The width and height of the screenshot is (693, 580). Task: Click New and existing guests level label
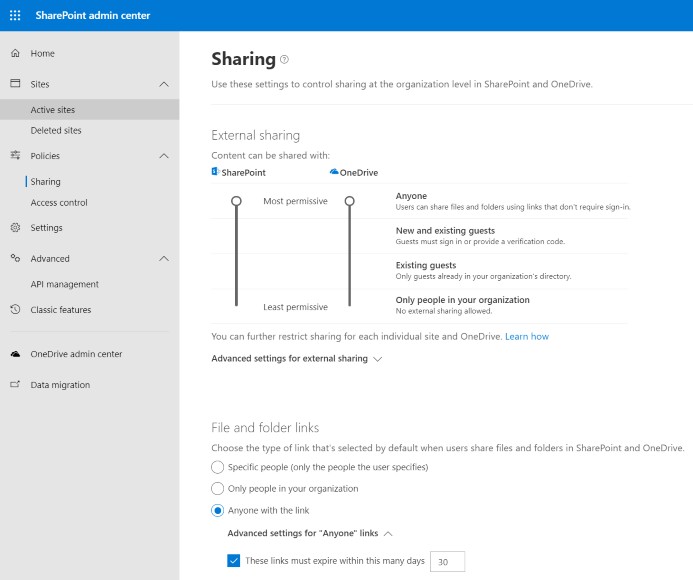point(445,230)
